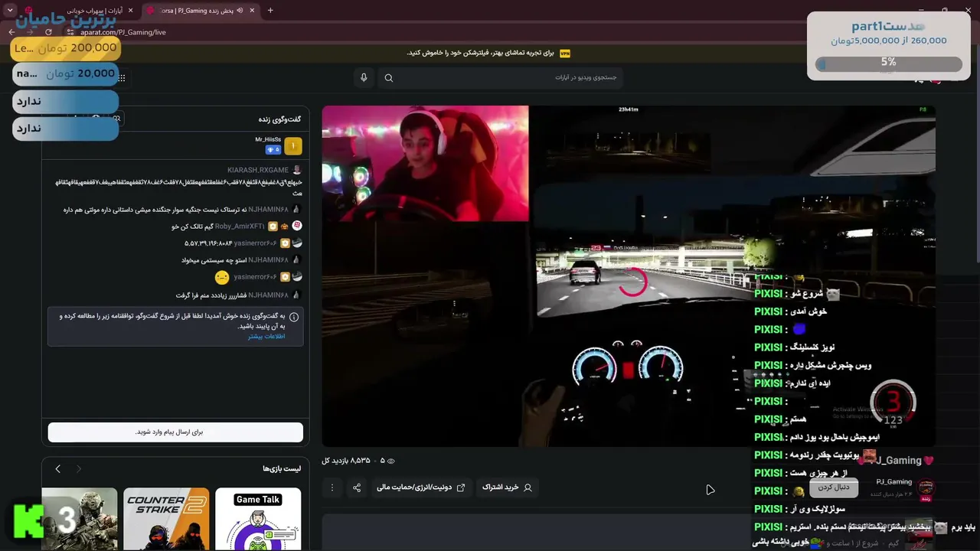Reload the page with the refresh icon
Image resolution: width=980 pixels, height=551 pixels.
[x=48, y=32]
